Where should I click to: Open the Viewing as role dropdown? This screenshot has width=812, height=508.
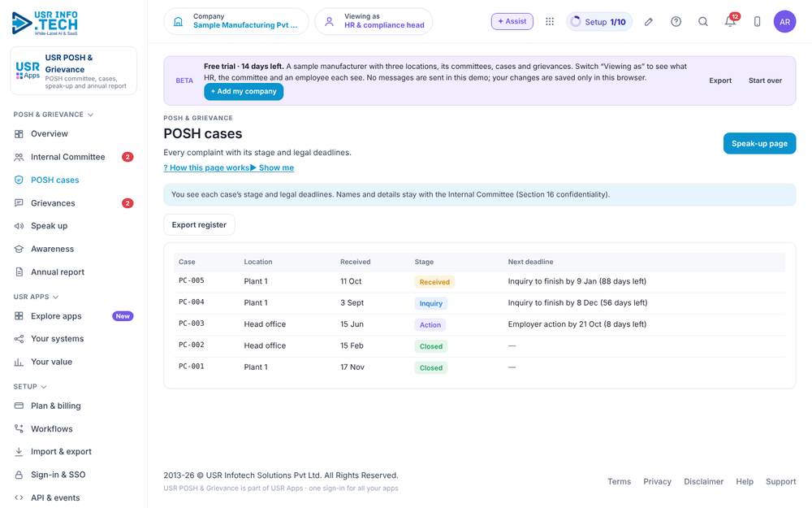[374, 21]
